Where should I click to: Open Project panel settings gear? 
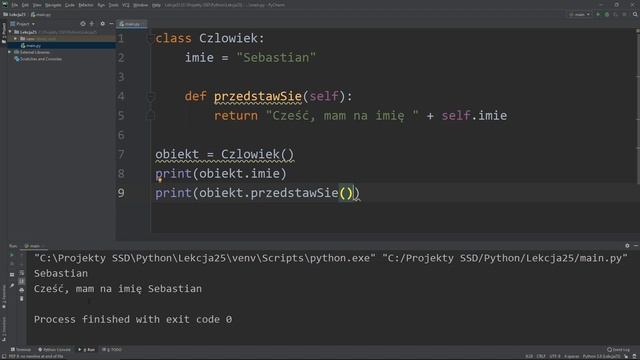[102, 24]
